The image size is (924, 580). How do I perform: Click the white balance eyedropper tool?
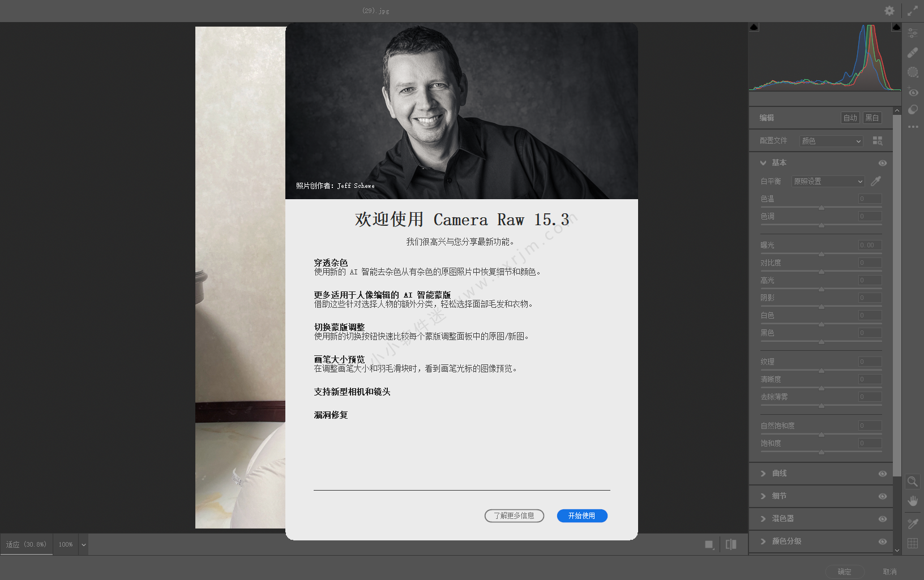[876, 181]
